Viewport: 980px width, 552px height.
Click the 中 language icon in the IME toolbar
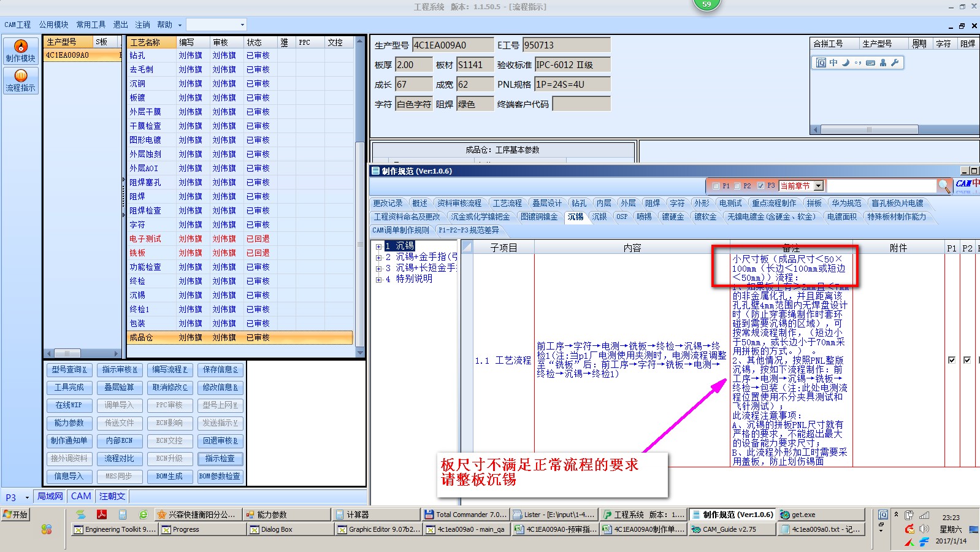click(833, 63)
